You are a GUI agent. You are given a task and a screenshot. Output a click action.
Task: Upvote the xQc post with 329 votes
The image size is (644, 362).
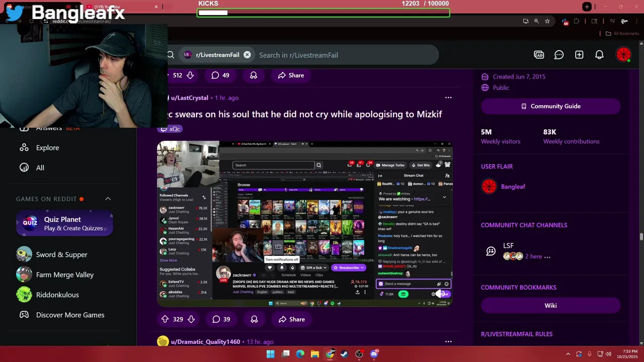[165, 319]
